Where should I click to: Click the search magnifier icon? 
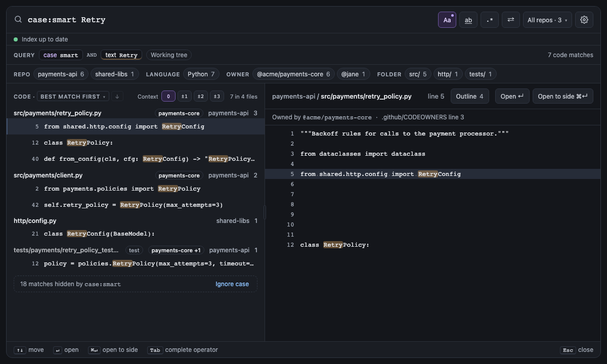[18, 20]
